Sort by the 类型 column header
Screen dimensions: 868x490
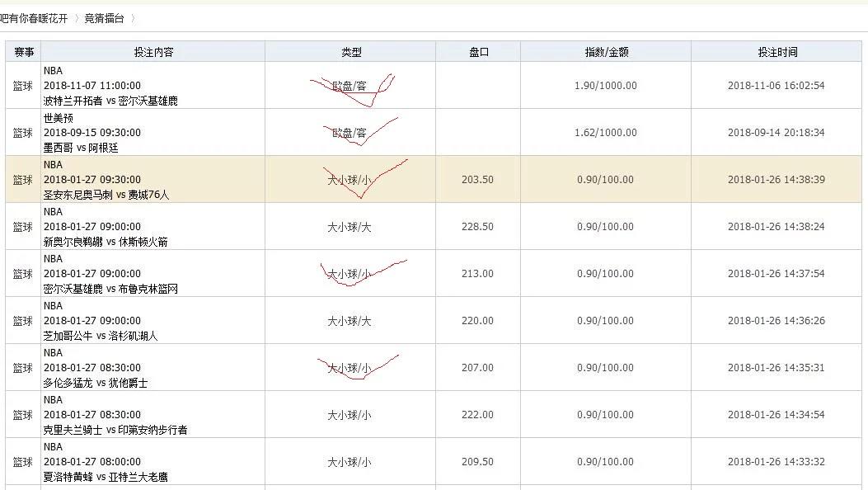click(x=351, y=52)
